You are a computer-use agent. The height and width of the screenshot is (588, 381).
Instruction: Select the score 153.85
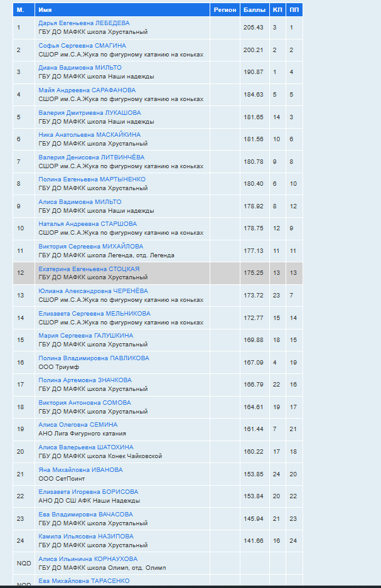(254, 475)
